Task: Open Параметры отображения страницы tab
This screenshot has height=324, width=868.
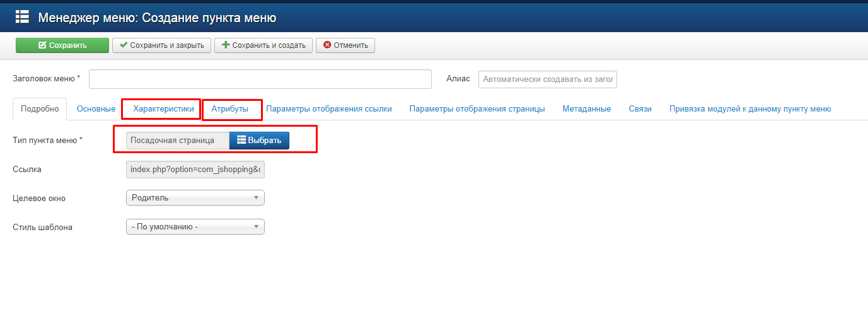Action: (x=477, y=109)
